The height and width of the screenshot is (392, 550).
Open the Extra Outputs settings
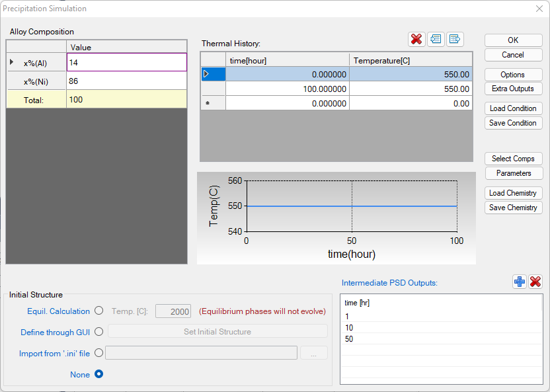513,89
